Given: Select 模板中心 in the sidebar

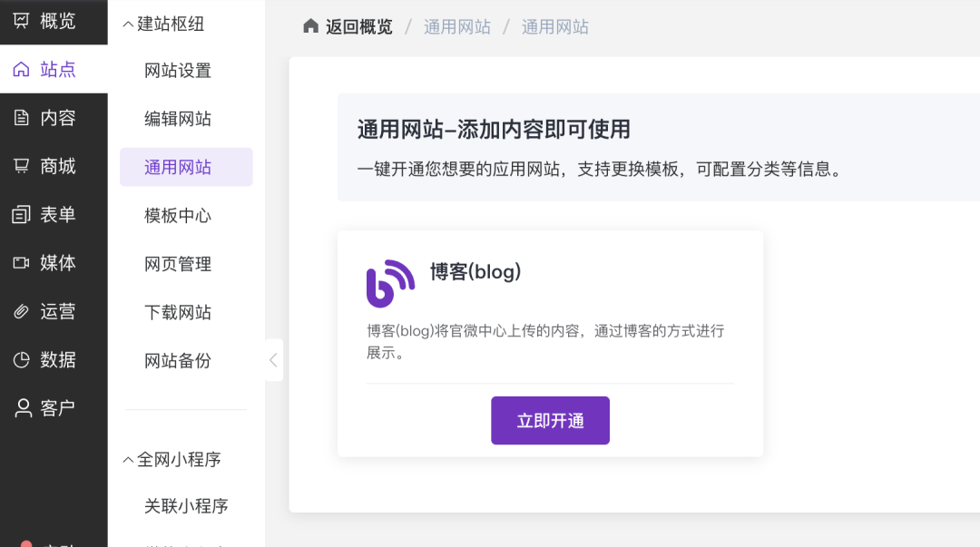Looking at the screenshot, I should click(178, 216).
